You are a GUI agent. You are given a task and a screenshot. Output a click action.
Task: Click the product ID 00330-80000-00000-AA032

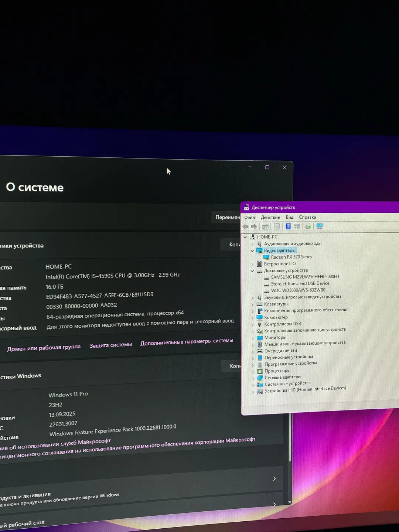(x=82, y=306)
